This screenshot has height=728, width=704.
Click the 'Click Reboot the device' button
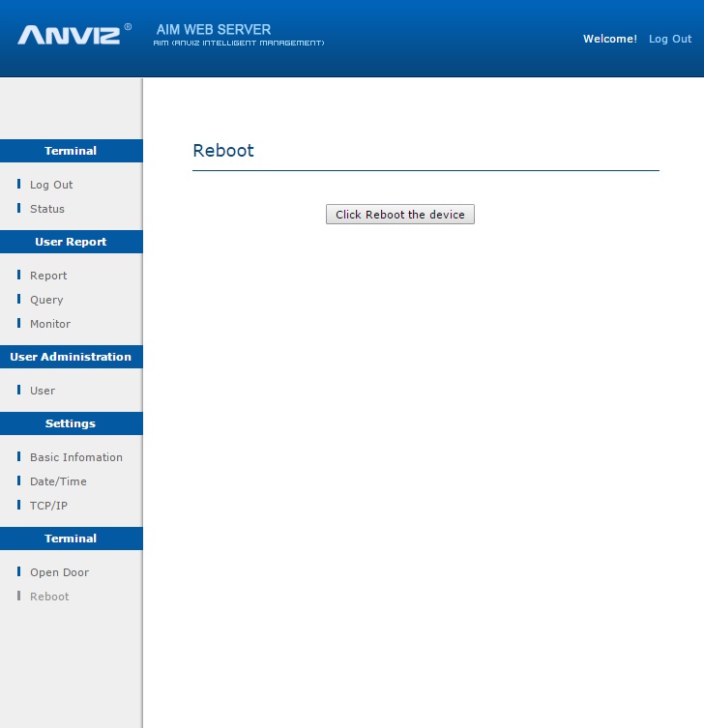coord(399,214)
